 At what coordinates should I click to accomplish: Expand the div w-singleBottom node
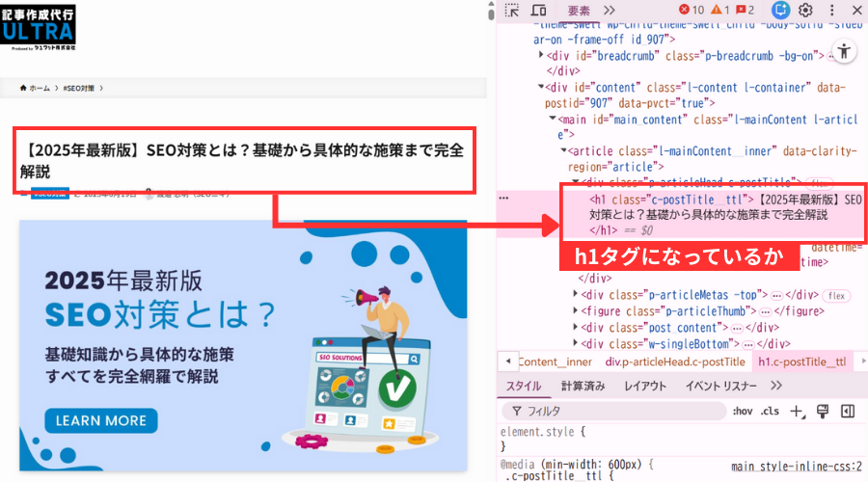[575, 343]
